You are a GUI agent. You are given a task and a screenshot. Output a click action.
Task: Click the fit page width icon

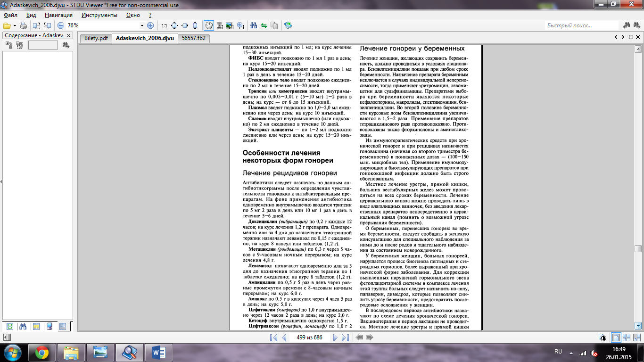(185, 25)
